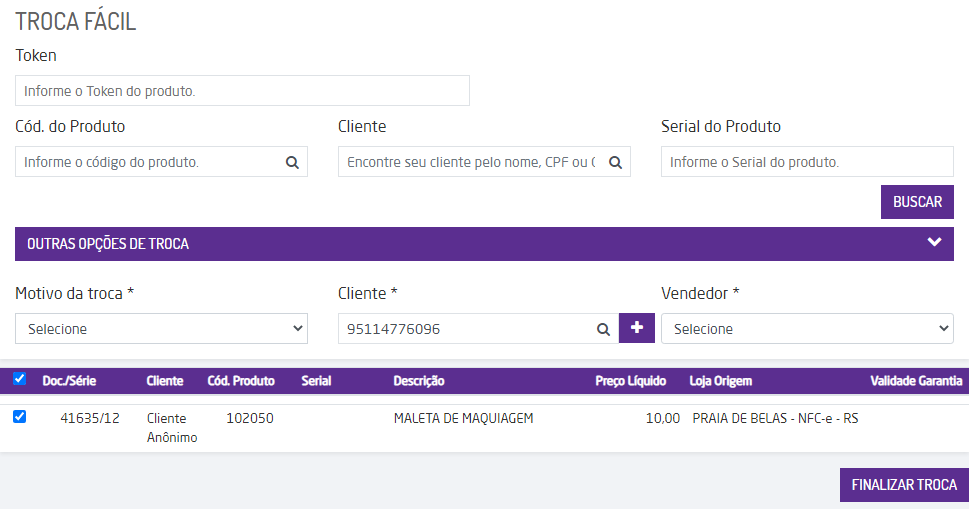The image size is (969, 509).
Task: Uncheck row for document 41635/12
Action: tap(20, 417)
